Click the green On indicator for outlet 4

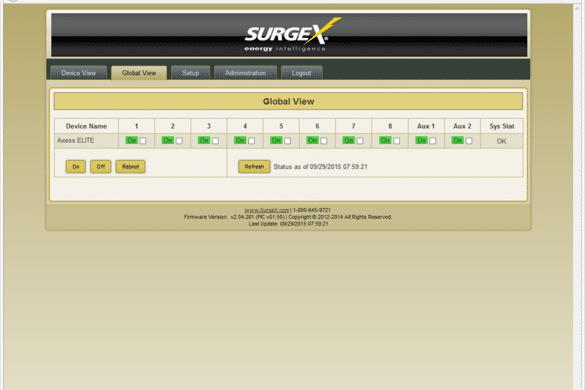(240, 140)
